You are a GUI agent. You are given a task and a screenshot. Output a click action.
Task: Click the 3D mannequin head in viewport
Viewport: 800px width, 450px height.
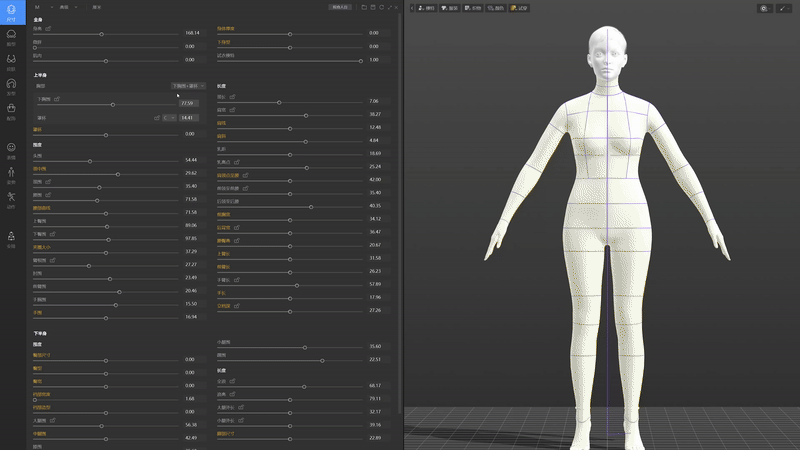[x=607, y=51]
